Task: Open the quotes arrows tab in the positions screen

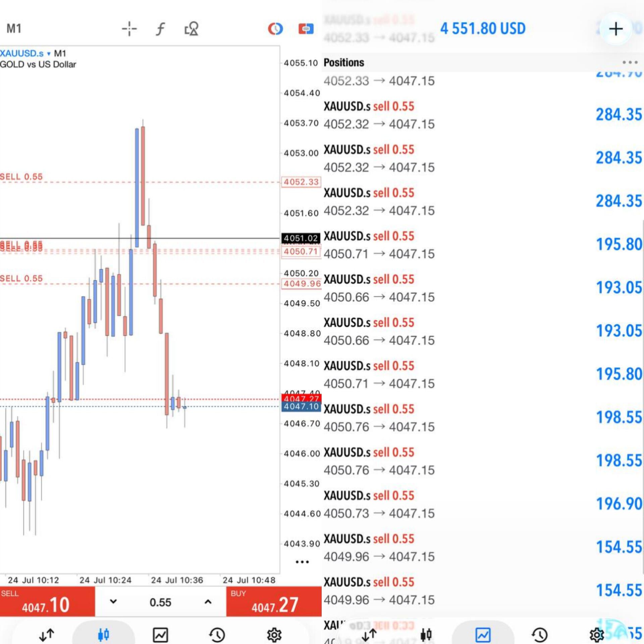Action: (x=369, y=635)
